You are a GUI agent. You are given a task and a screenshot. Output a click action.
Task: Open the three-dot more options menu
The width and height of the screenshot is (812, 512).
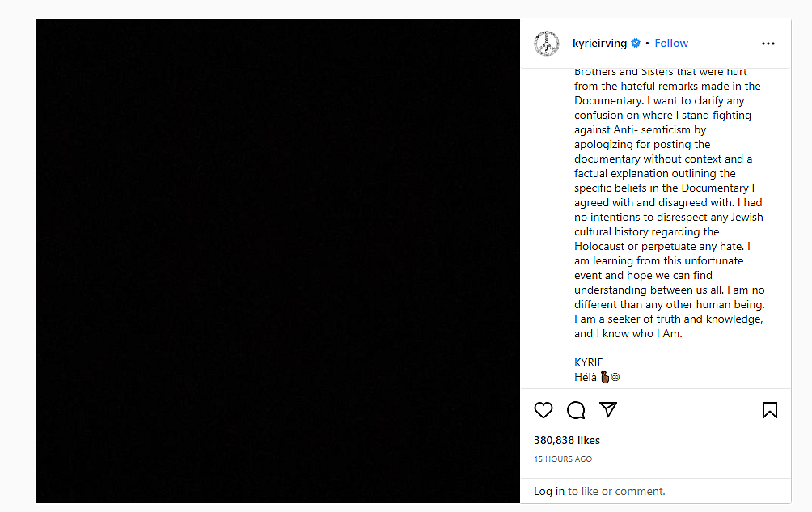click(x=768, y=44)
